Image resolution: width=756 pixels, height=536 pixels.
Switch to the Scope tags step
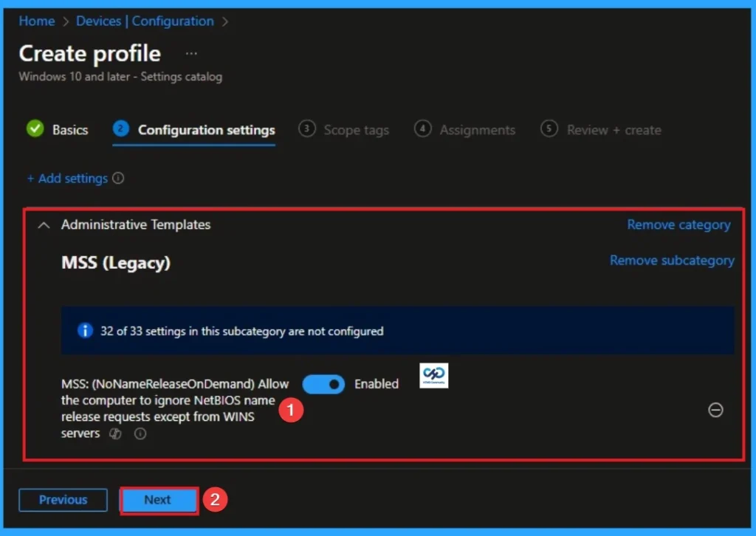357,130
